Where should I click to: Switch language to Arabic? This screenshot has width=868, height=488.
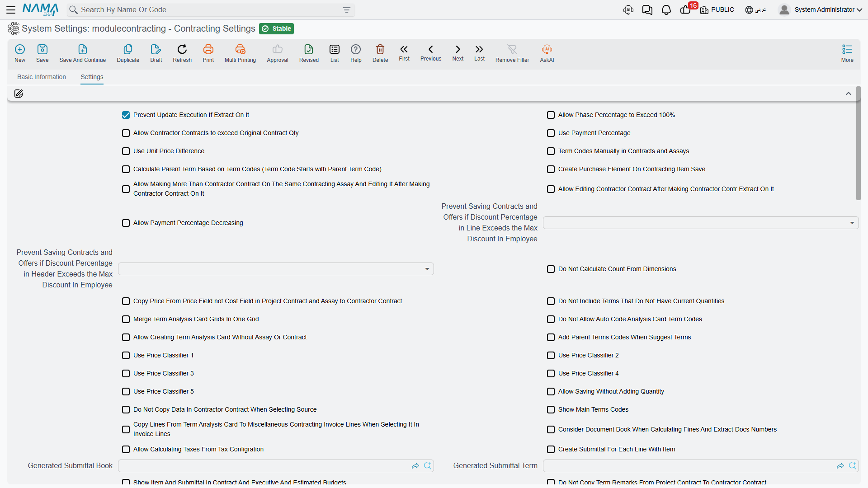(755, 10)
